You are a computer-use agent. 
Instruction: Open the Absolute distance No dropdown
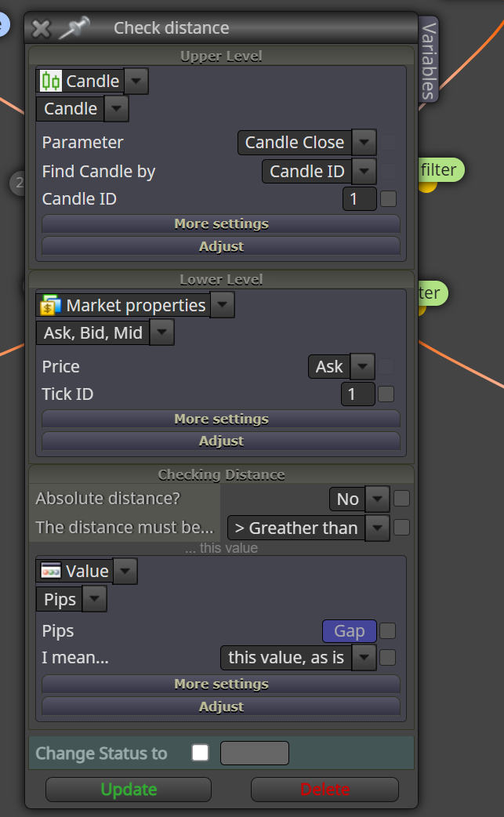[378, 499]
